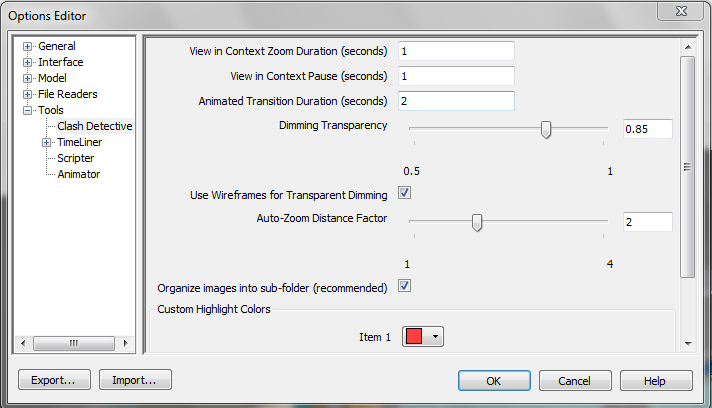Screen dimensions: 712x408
Task: Toggle Organize images into sub-folder checkbox
Action: 405,287
